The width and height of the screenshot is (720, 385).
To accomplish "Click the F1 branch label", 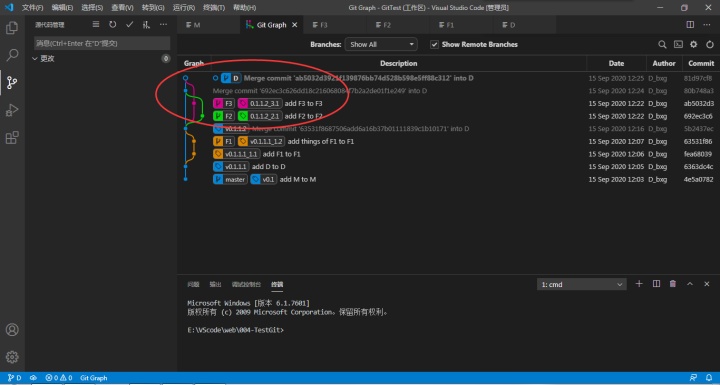I will [x=224, y=142].
